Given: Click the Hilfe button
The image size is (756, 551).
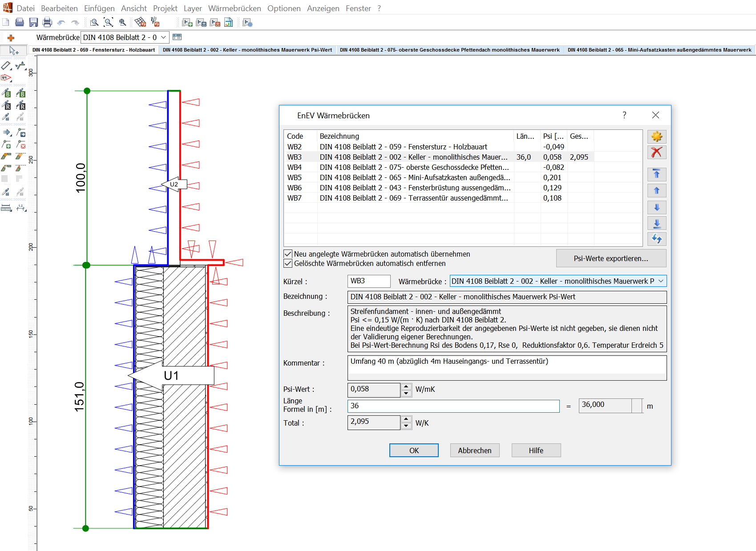Looking at the screenshot, I should click(536, 450).
